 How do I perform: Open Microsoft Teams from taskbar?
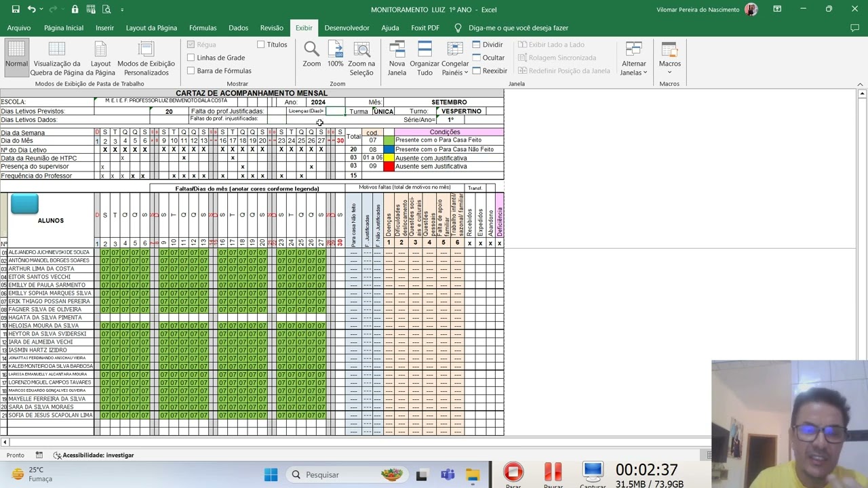448,474
